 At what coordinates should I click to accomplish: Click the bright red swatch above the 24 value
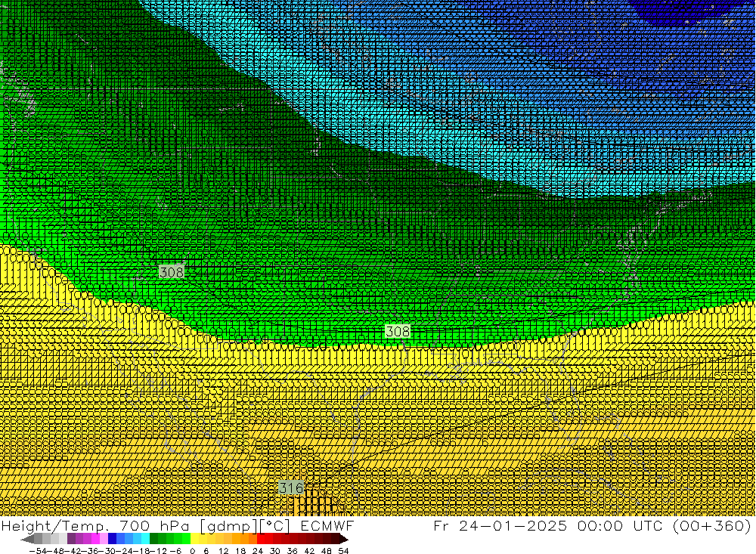[x=261, y=540]
